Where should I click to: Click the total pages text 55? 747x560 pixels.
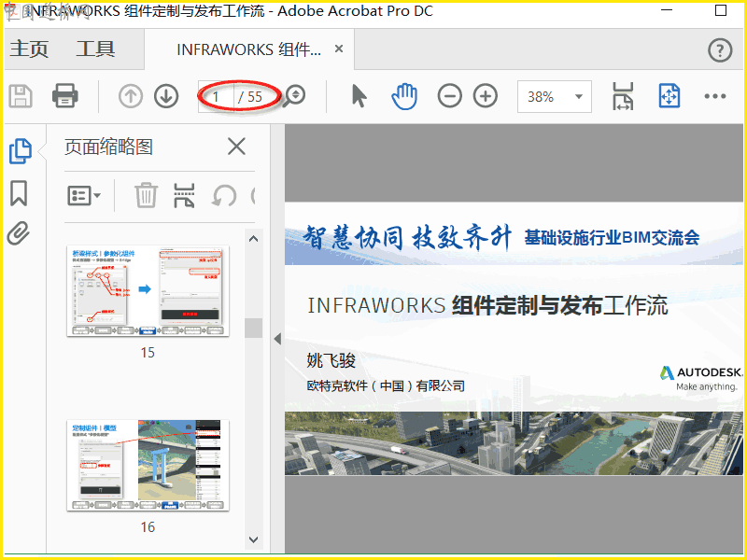pyautogui.click(x=255, y=97)
